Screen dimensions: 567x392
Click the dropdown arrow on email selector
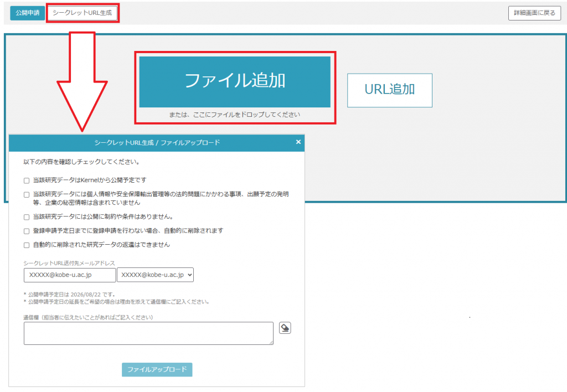189,275
